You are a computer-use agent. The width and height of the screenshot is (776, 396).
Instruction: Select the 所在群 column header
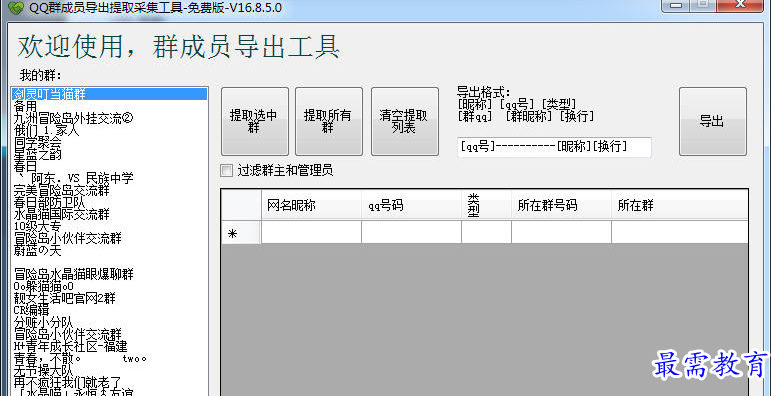679,205
